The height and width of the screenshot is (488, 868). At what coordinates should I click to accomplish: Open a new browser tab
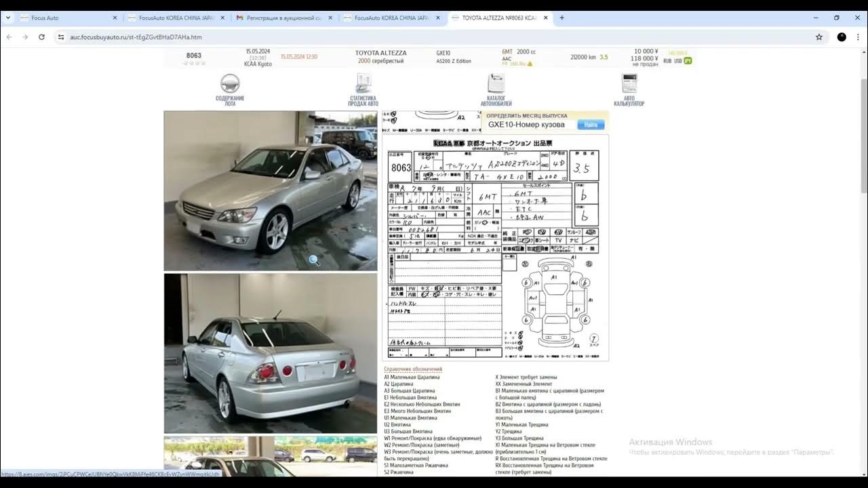tap(561, 18)
